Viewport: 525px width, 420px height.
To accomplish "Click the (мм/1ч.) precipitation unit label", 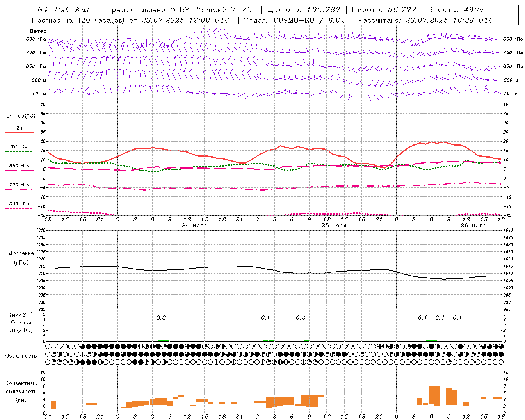I will coord(21,330).
